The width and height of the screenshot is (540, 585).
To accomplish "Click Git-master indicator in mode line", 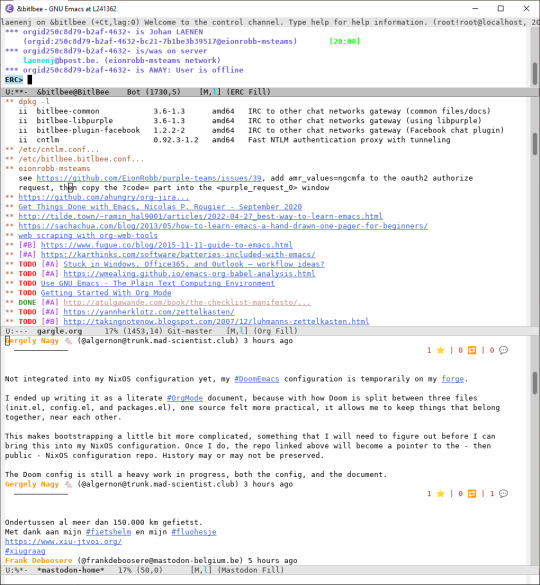I will (189, 331).
